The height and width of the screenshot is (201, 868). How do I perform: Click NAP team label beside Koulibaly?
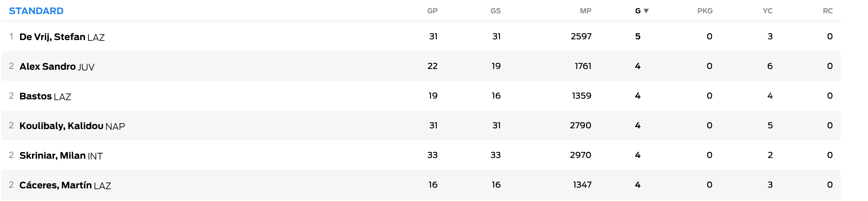pyautogui.click(x=115, y=126)
